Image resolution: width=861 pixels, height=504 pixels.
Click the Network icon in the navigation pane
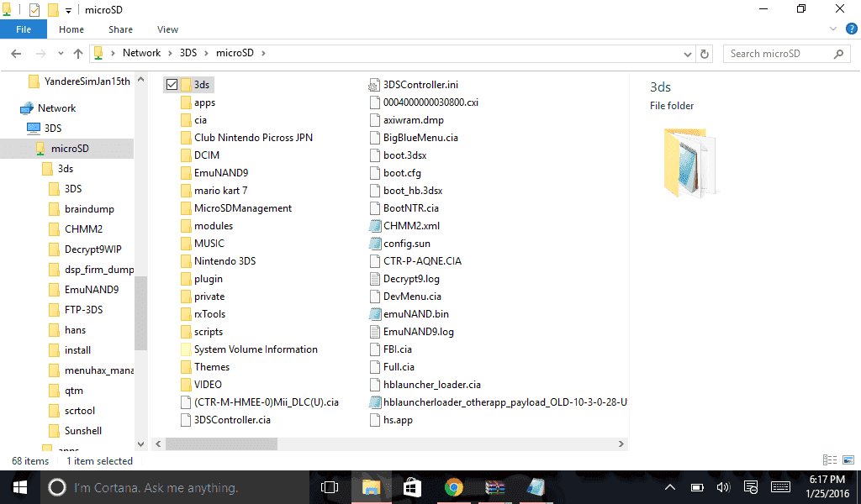coord(26,108)
